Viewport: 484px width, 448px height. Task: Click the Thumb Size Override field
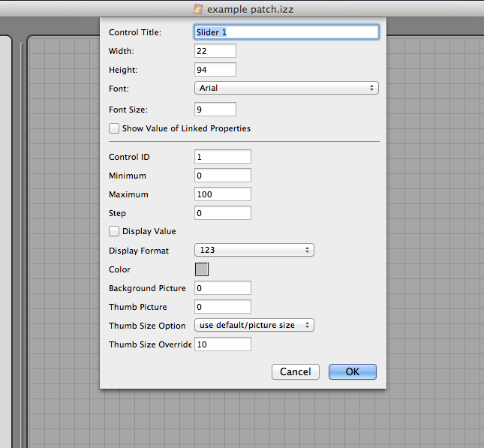pyautogui.click(x=222, y=344)
